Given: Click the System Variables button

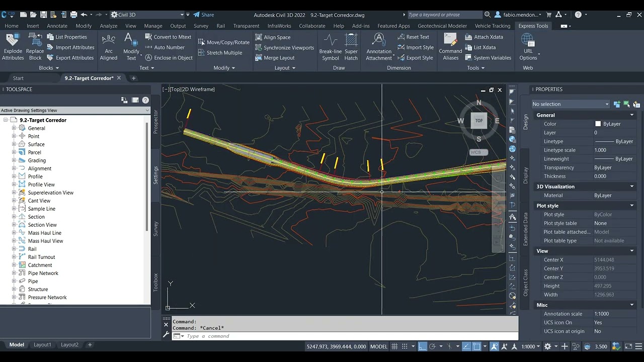Looking at the screenshot, I should tap(488, 58).
